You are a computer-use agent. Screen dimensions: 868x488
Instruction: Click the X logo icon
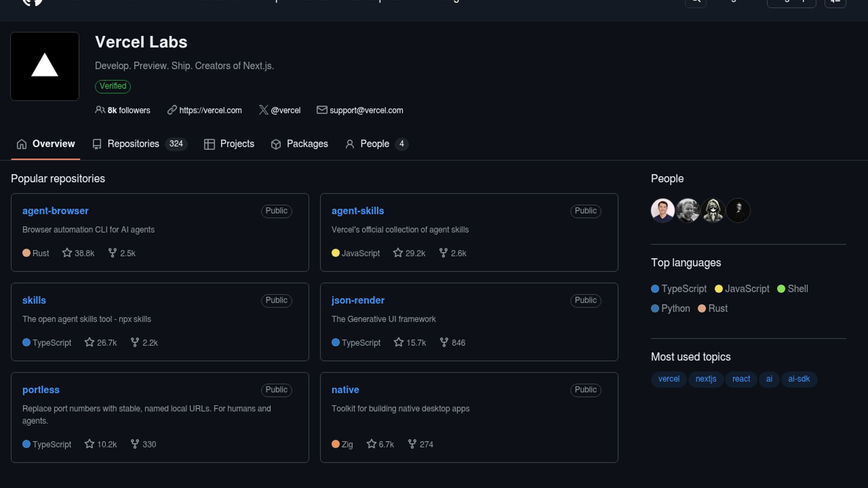tap(264, 110)
